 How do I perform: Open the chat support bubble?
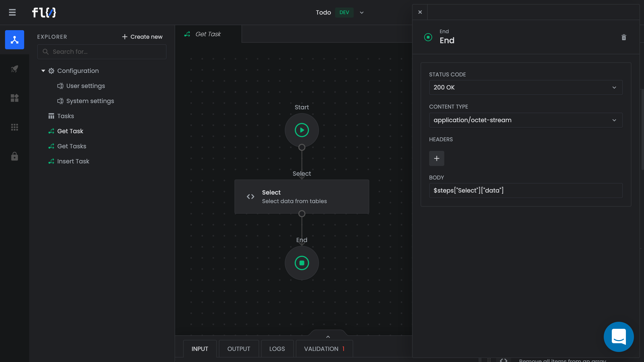point(619,337)
